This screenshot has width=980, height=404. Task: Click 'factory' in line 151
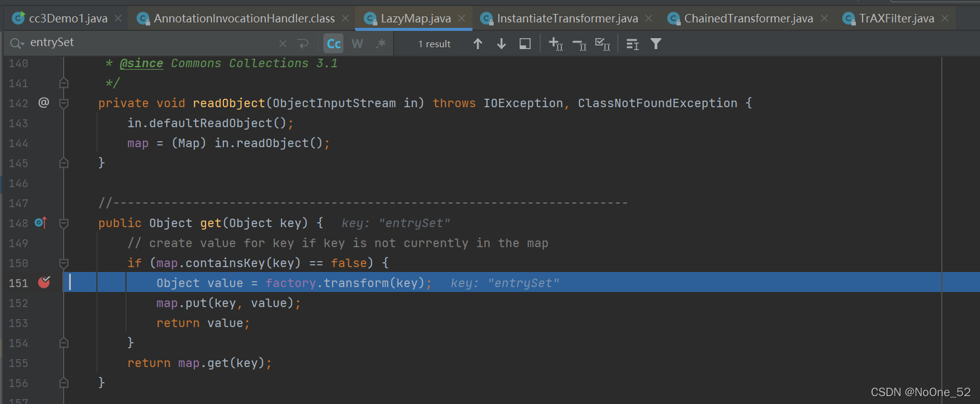291,283
